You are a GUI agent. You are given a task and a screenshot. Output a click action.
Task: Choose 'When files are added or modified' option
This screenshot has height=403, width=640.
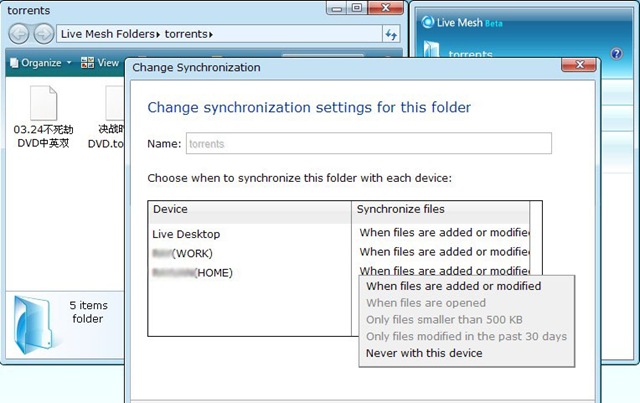point(453,286)
